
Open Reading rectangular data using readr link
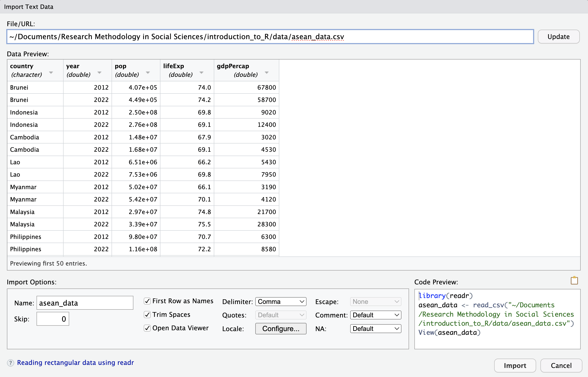coord(75,362)
